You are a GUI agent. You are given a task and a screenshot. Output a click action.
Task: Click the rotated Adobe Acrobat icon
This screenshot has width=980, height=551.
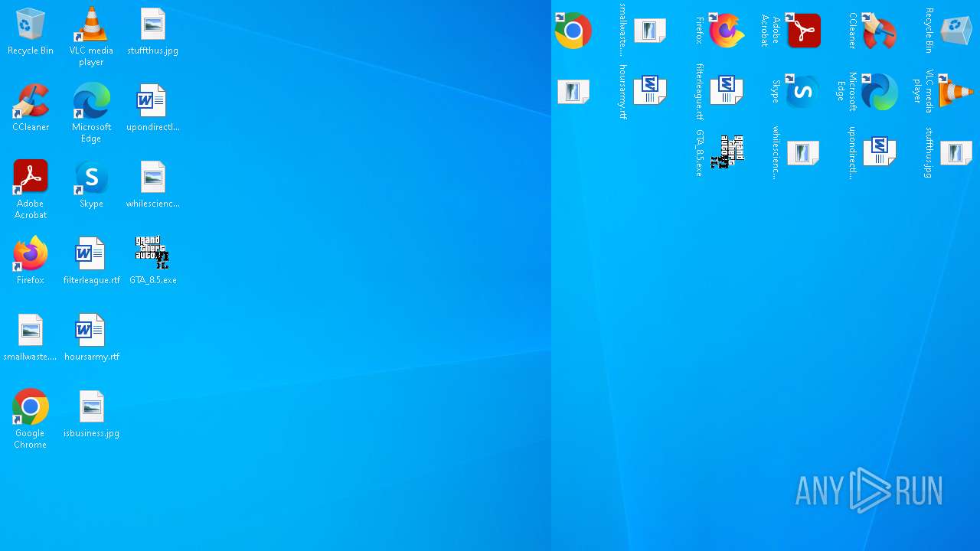pyautogui.click(x=803, y=31)
